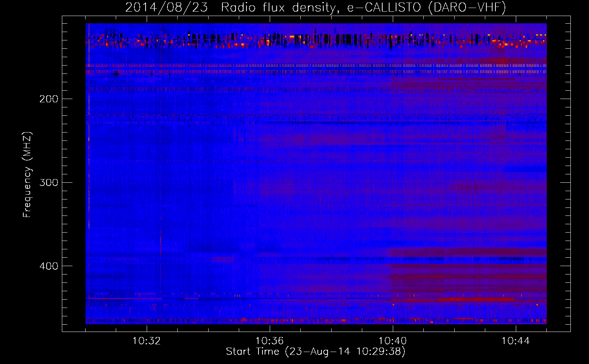This screenshot has width=589, height=364.
Task: Click the 10:40 time tick label
Action: (x=393, y=341)
